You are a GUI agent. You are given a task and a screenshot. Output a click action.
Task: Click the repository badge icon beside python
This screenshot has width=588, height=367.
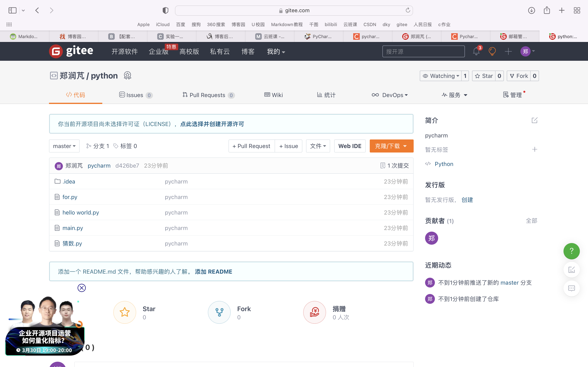(x=128, y=76)
